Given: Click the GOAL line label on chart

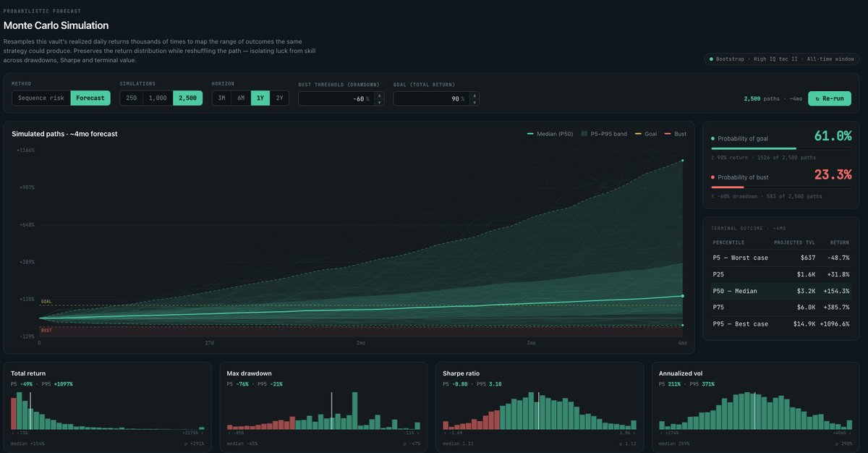Looking at the screenshot, I should 46,302.
